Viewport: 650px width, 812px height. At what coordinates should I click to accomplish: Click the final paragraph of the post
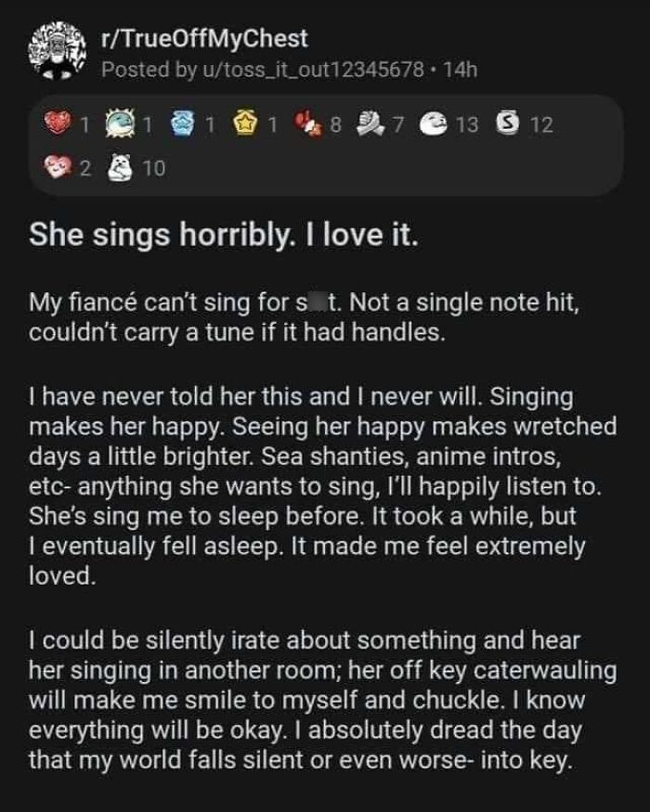[306, 704]
